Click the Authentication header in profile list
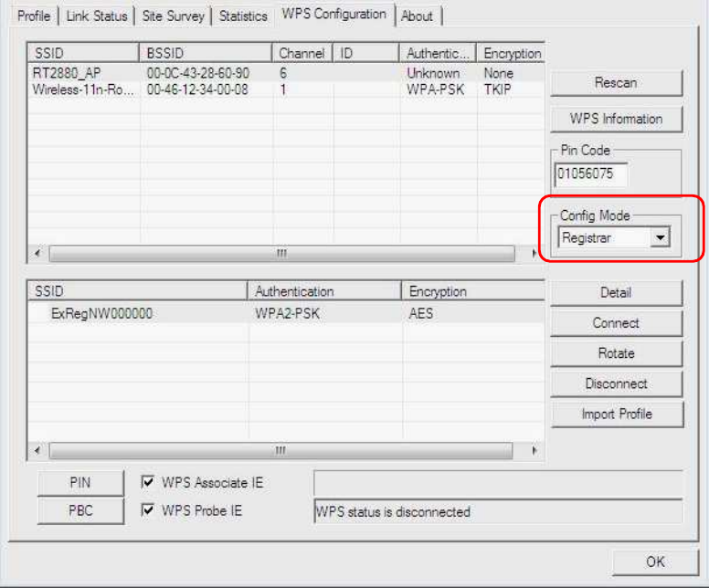This screenshot has height=588, width=709. coord(324,291)
